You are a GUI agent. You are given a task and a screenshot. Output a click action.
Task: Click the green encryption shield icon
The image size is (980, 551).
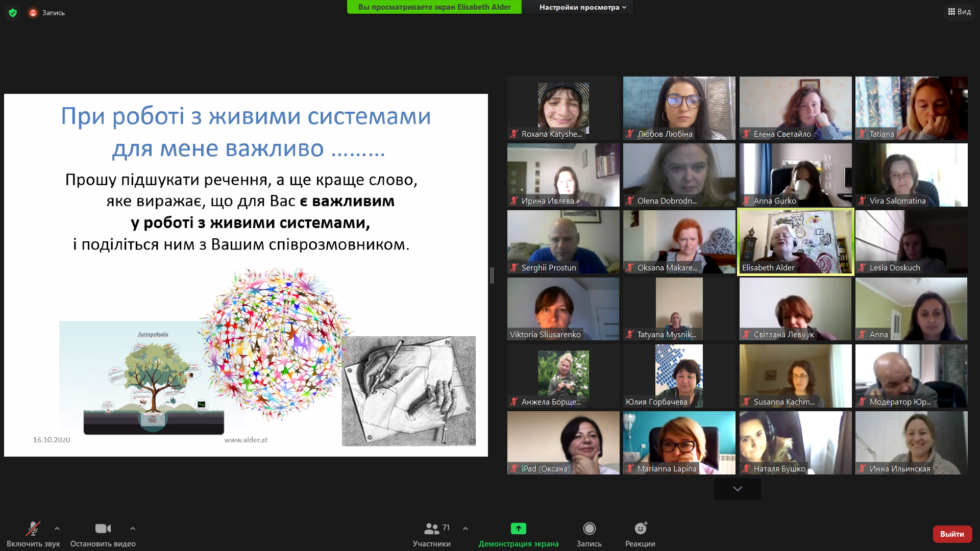click(13, 13)
